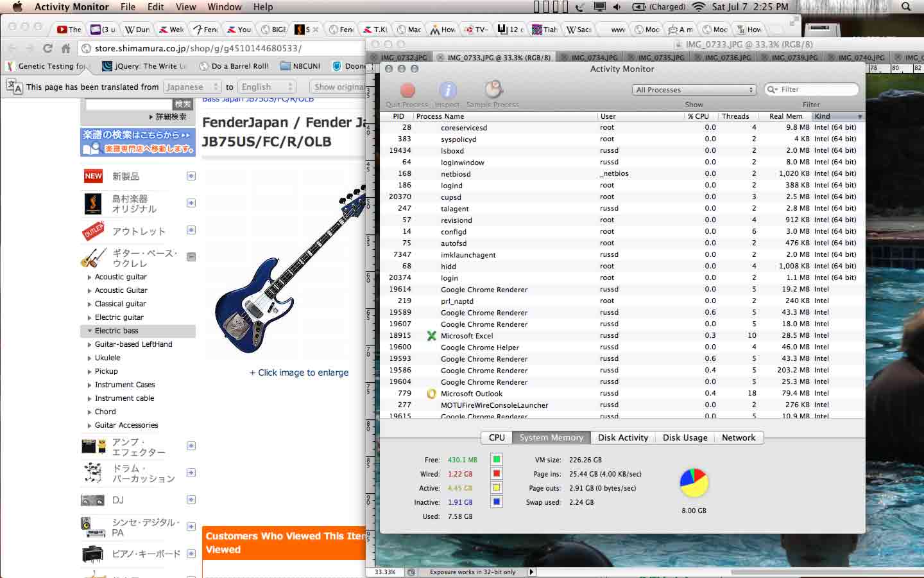Open the Window menu
Screen dimensions: 924x578
pos(224,7)
